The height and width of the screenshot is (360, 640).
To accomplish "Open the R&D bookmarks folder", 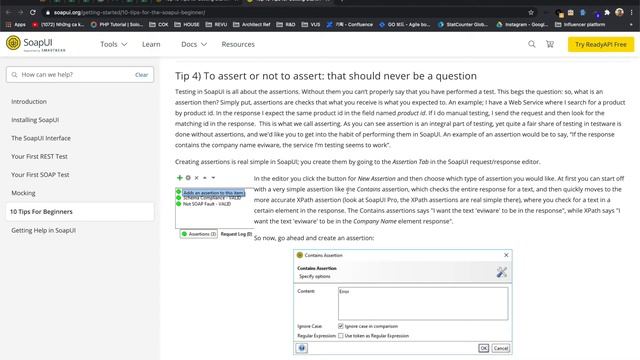I will click(286, 24).
